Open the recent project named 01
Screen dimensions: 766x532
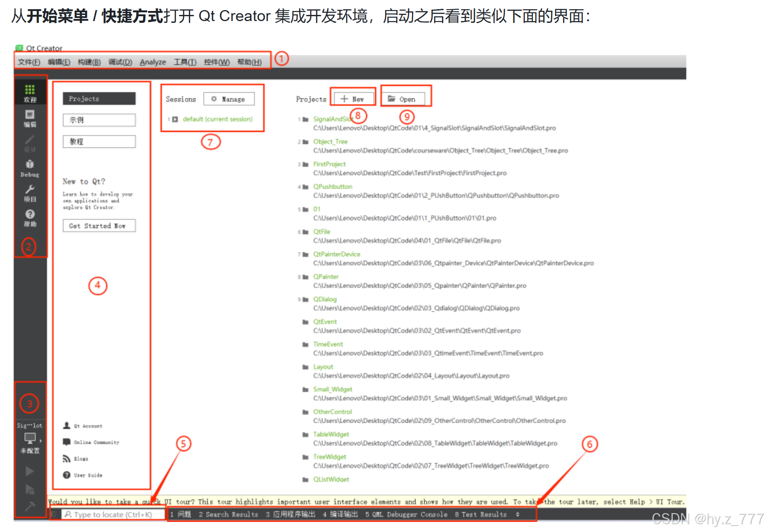coord(317,209)
